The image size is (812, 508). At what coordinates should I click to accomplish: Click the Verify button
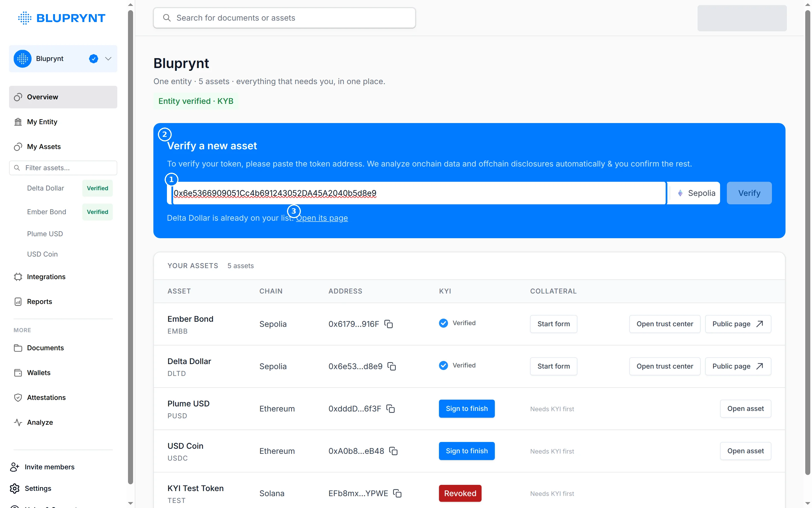point(749,193)
